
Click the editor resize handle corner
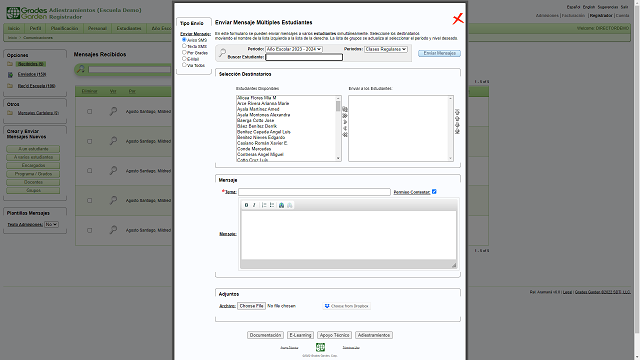453,265
